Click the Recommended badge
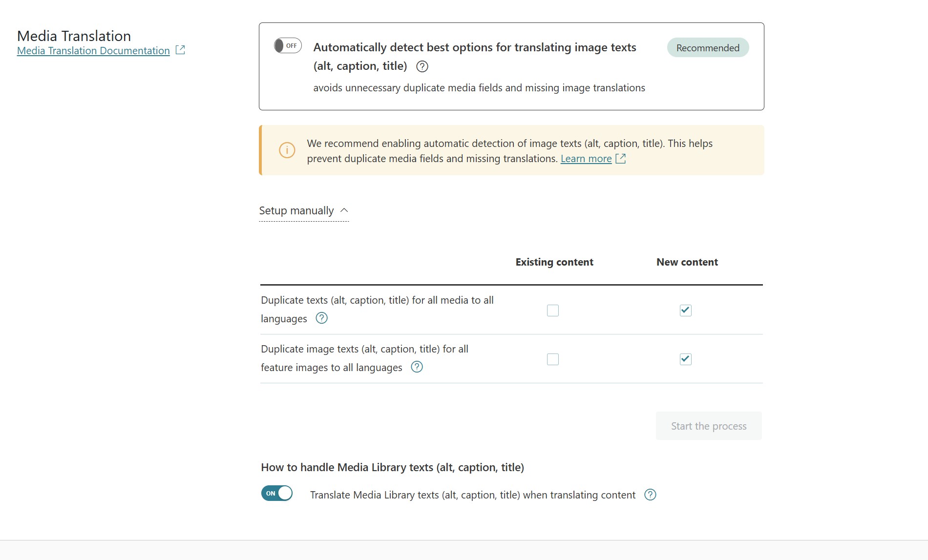This screenshot has height=560, width=928. (x=708, y=48)
